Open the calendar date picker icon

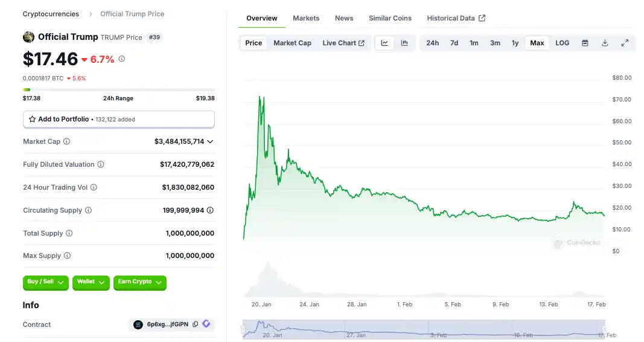(585, 43)
